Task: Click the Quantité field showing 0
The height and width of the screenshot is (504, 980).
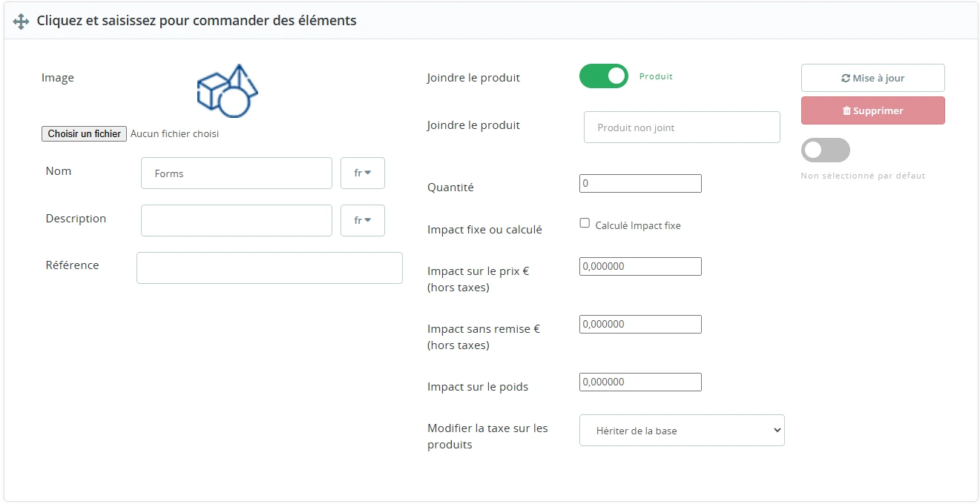Action: click(639, 183)
